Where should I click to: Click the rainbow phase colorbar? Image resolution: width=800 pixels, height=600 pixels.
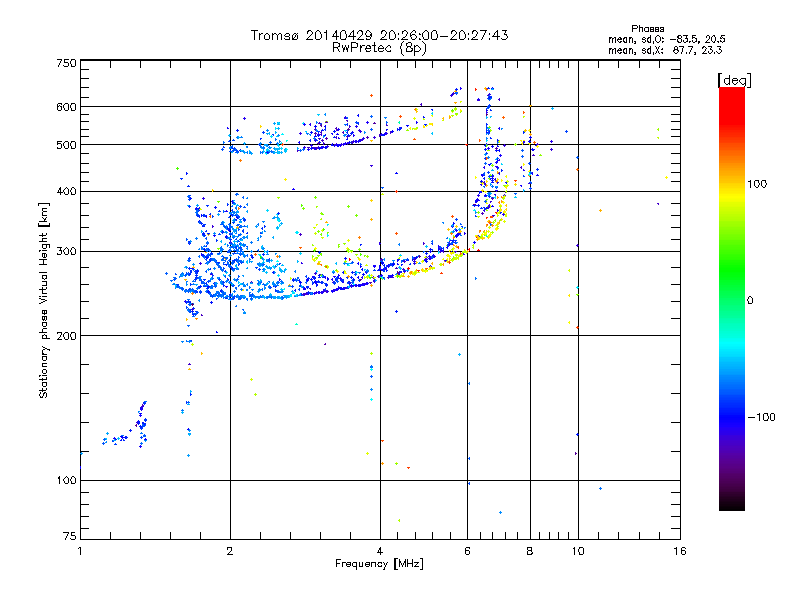[x=732, y=298]
